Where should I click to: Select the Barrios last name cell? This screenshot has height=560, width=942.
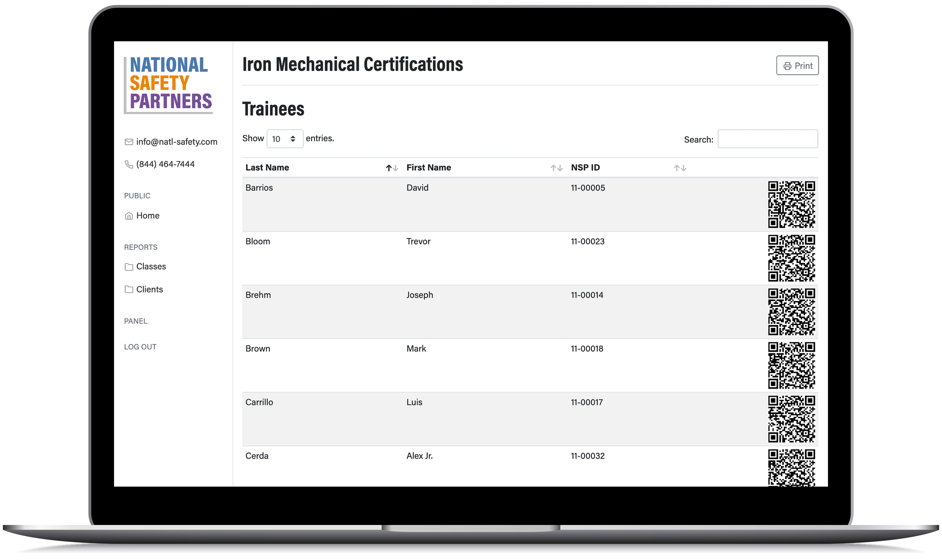tap(259, 188)
